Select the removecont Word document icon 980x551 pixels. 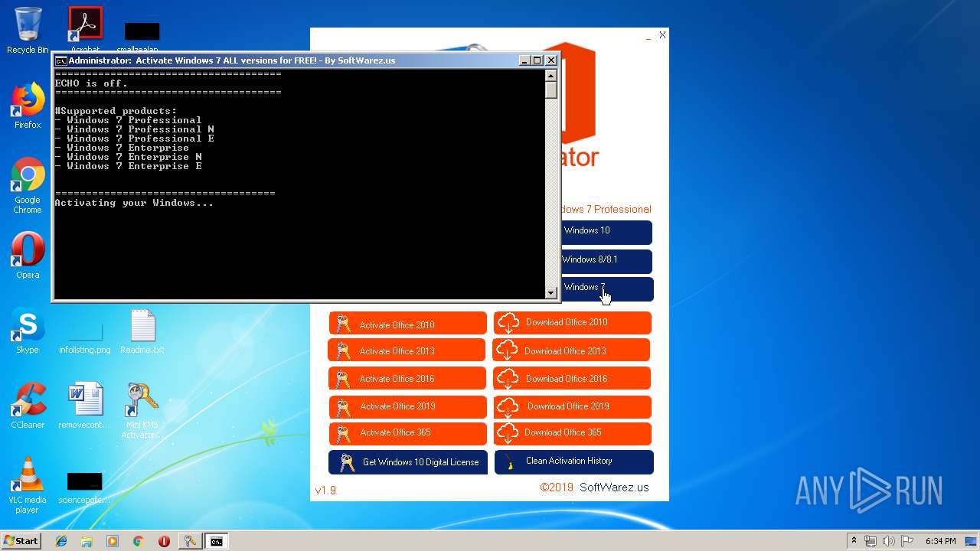[x=85, y=406]
